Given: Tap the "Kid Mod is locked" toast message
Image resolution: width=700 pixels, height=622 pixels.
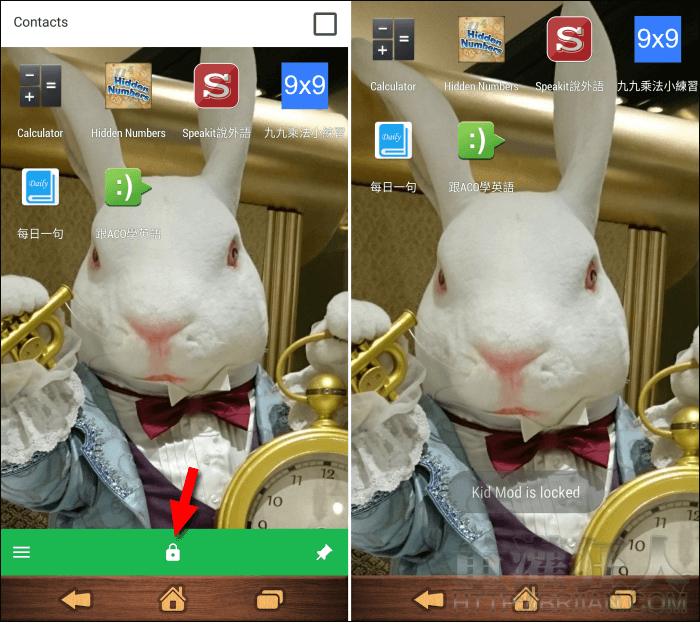Looking at the screenshot, I should (525, 493).
